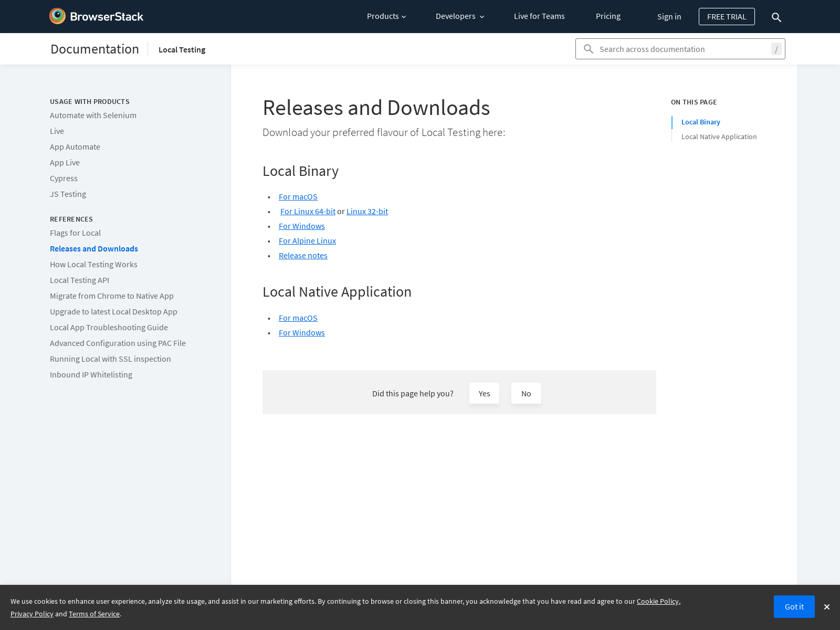Answer No to page feedback

point(526,393)
